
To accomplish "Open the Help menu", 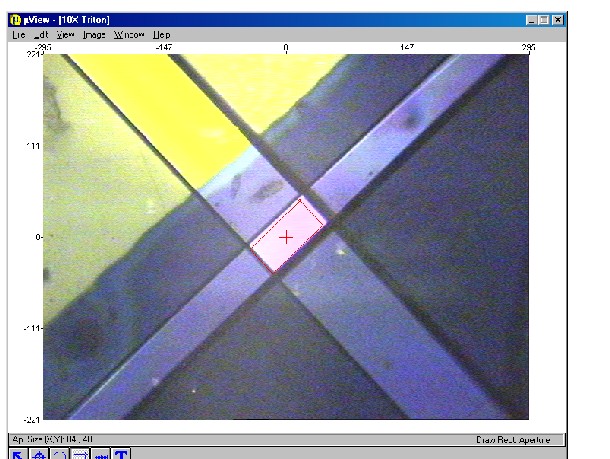I will pyautogui.click(x=161, y=34).
